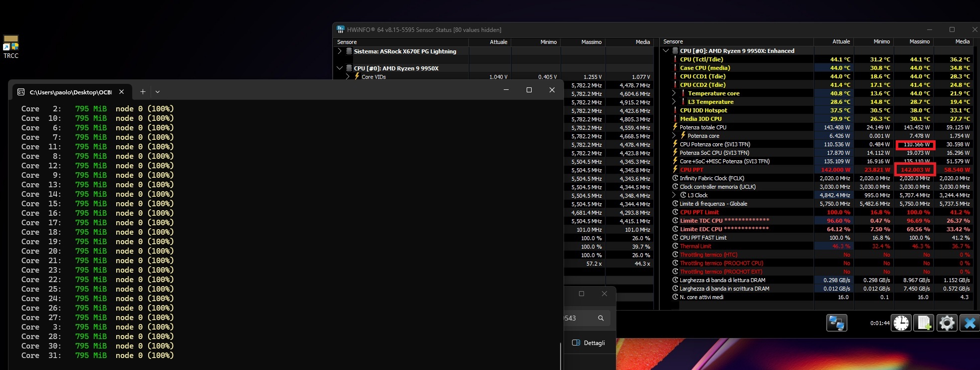Click terminal line Core 31: 795 MiB
This screenshot has width=980, height=370.
(x=97, y=356)
